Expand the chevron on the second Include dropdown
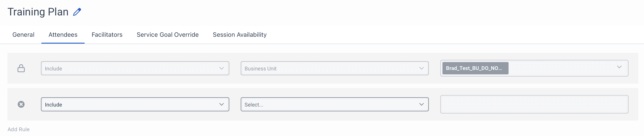Image resolution: width=644 pixels, height=136 pixels. (x=222, y=104)
